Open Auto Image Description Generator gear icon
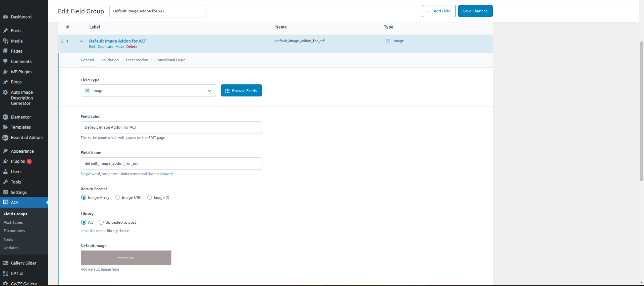 pyautogui.click(x=5, y=92)
